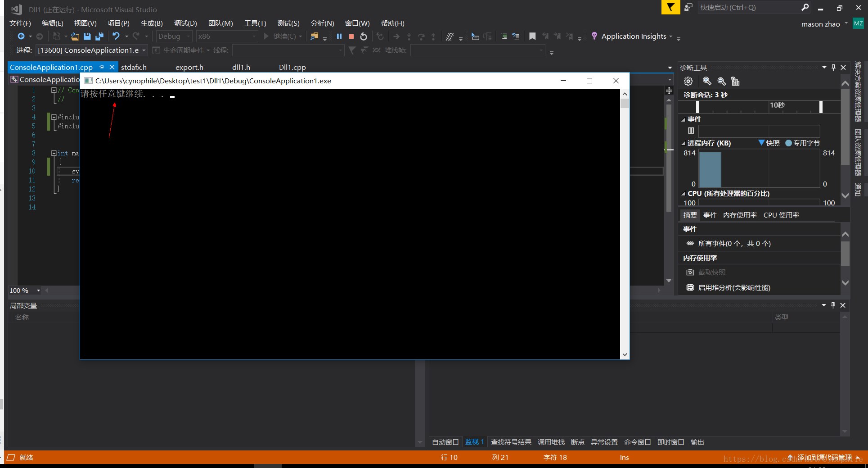Click the Take Snapshot camera icon

(x=690, y=272)
